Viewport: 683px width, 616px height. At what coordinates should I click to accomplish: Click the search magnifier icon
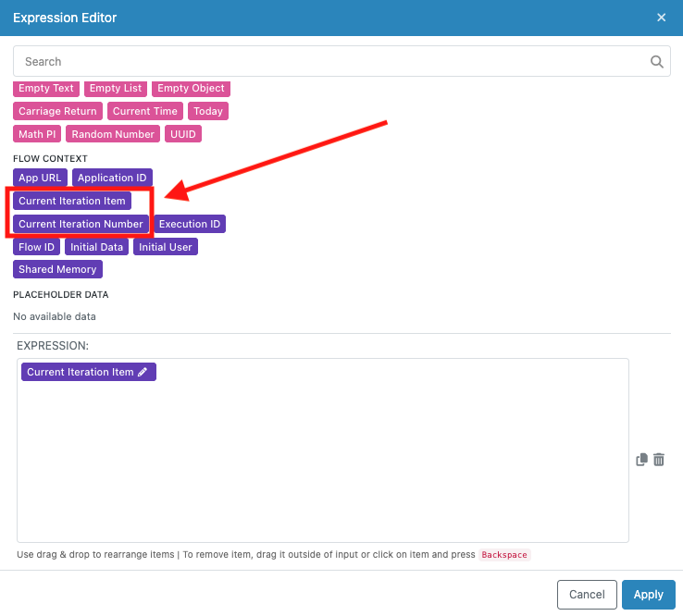[657, 62]
